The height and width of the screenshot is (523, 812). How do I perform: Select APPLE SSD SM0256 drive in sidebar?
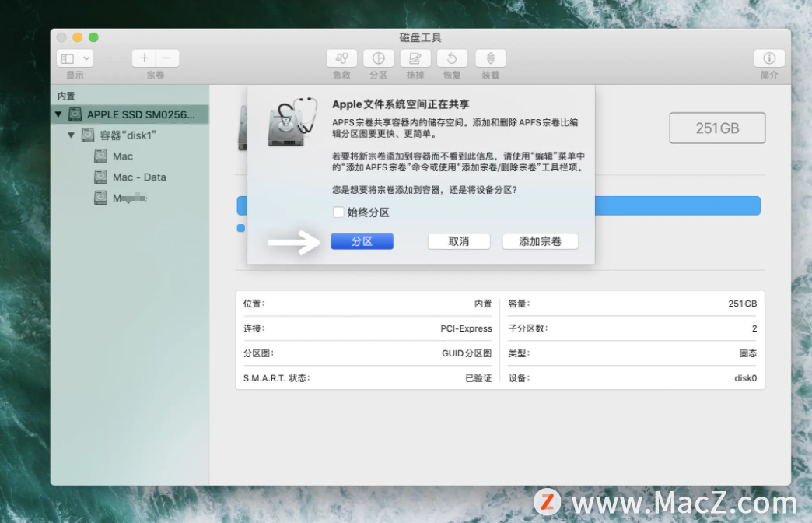(x=130, y=114)
